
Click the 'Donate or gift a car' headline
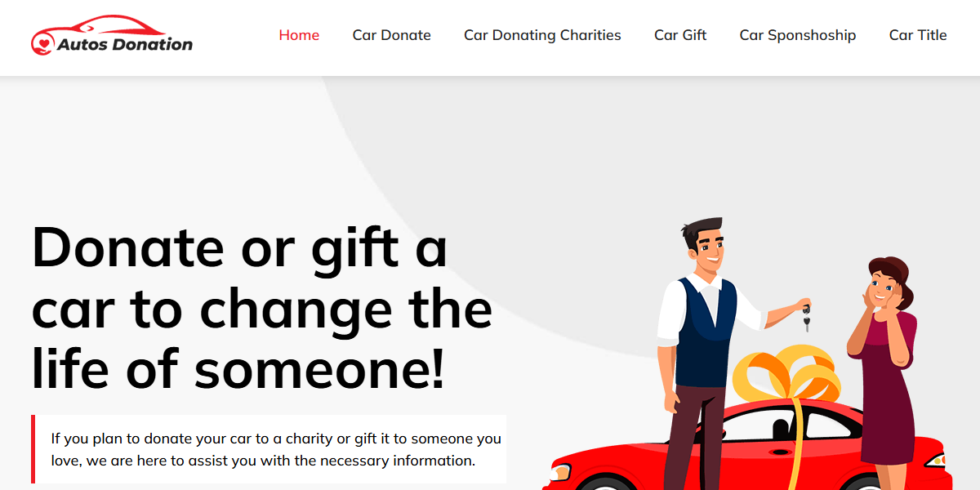tap(262, 308)
